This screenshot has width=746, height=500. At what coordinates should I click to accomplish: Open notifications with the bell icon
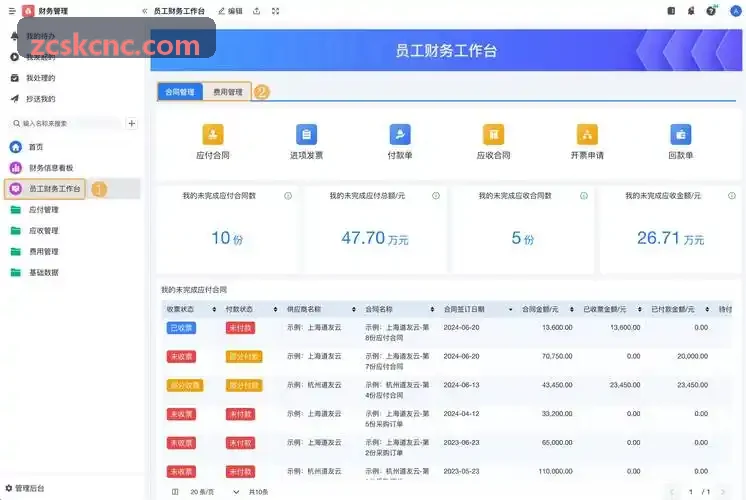(x=691, y=11)
